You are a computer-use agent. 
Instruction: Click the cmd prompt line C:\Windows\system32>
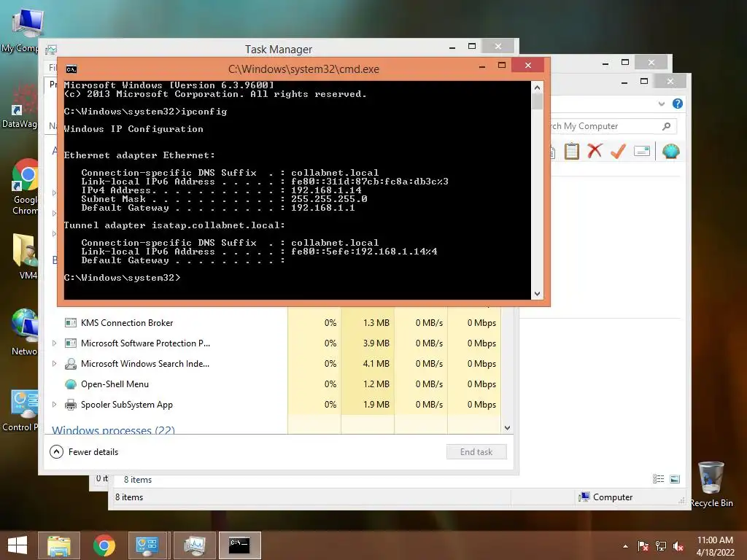pos(122,278)
